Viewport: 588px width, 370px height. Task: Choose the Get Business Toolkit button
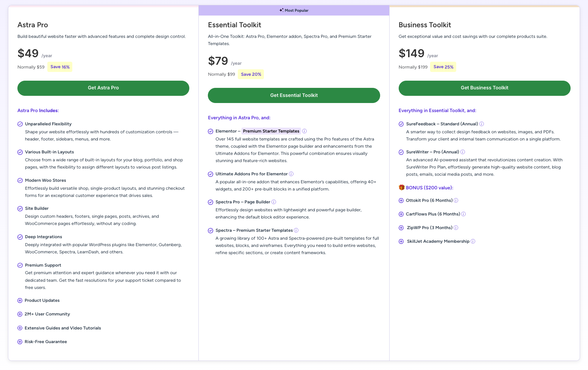[x=484, y=88]
